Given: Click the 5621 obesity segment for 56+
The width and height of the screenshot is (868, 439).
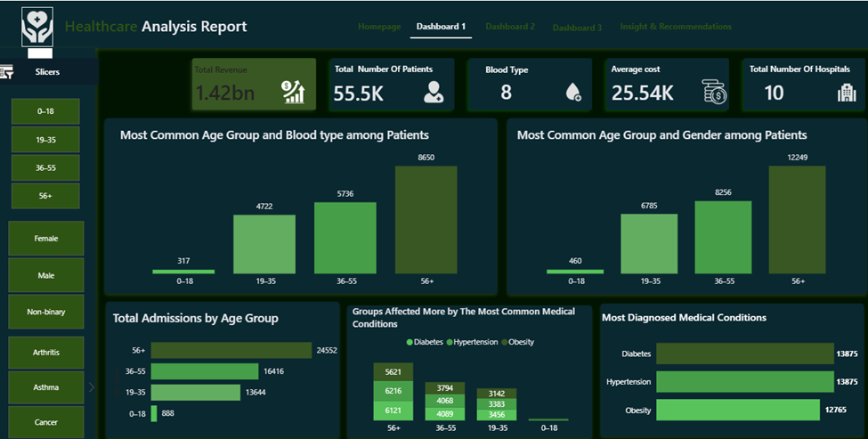Looking at the screenshot, I should tap(393, 372).
